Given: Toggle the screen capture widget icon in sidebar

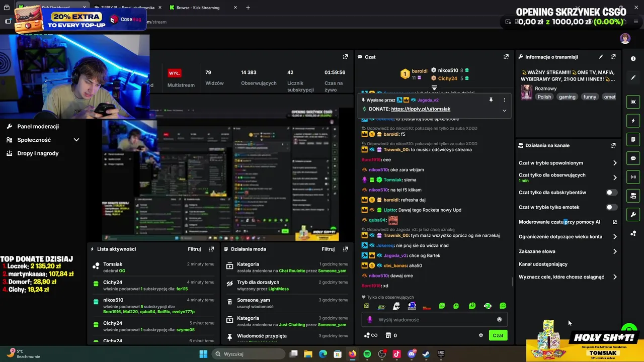Looking at the screenshot, I should pyautogui.click(x=633, y=102).
